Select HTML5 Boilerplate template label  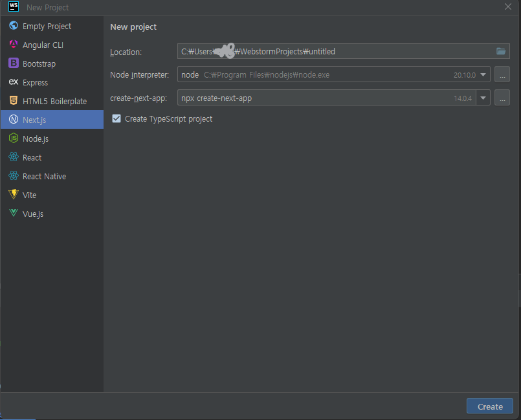pos(55,102)
